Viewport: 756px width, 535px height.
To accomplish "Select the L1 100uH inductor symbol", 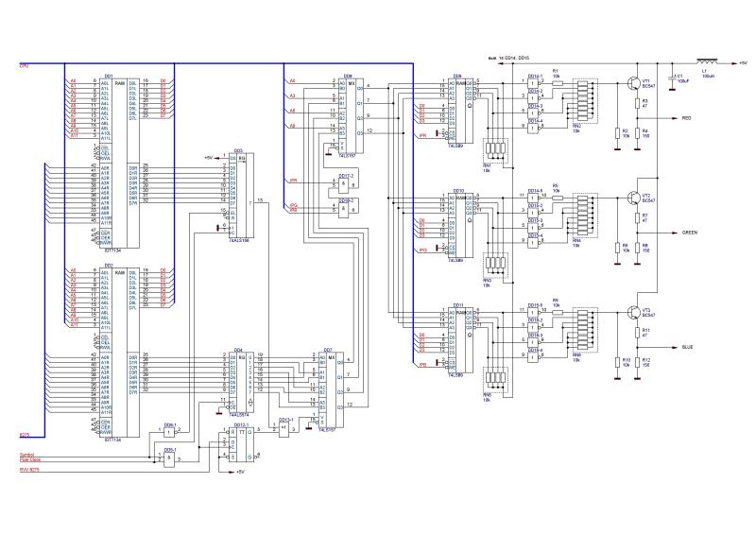I will (x=704, y=63).
